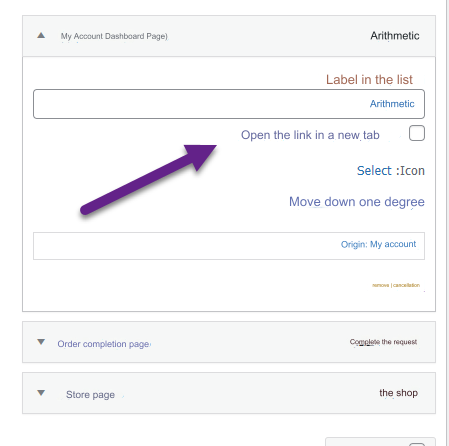Enable Open the link in a new tab
This screenshot has width=449, height=446.
[x=417, y=133]
